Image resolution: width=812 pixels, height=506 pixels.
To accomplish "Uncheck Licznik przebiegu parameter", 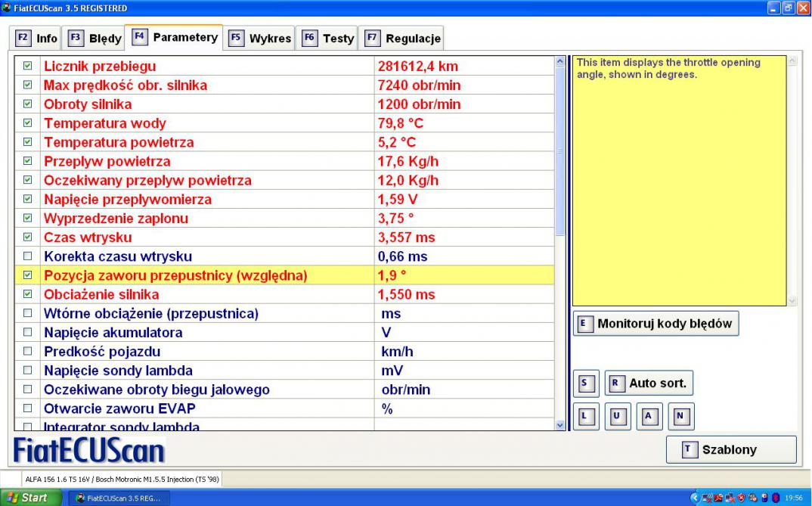I will click(28, 67).
